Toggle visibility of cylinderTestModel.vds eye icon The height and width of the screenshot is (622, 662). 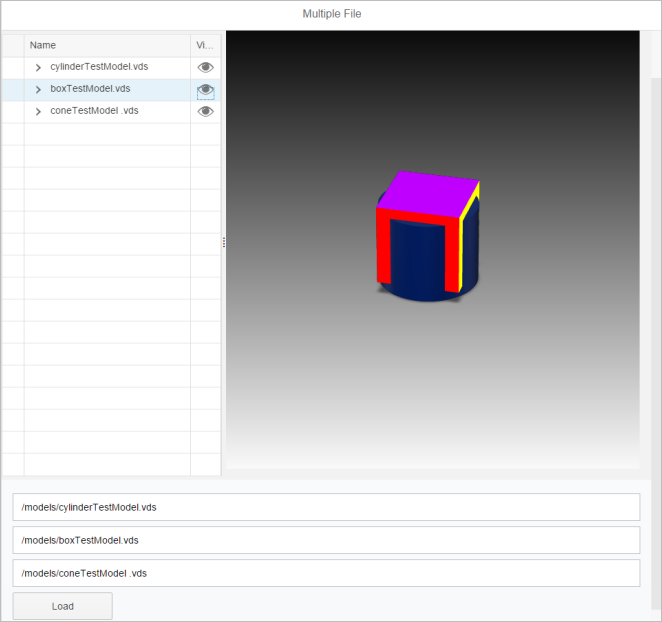click(x=205, y=67)
